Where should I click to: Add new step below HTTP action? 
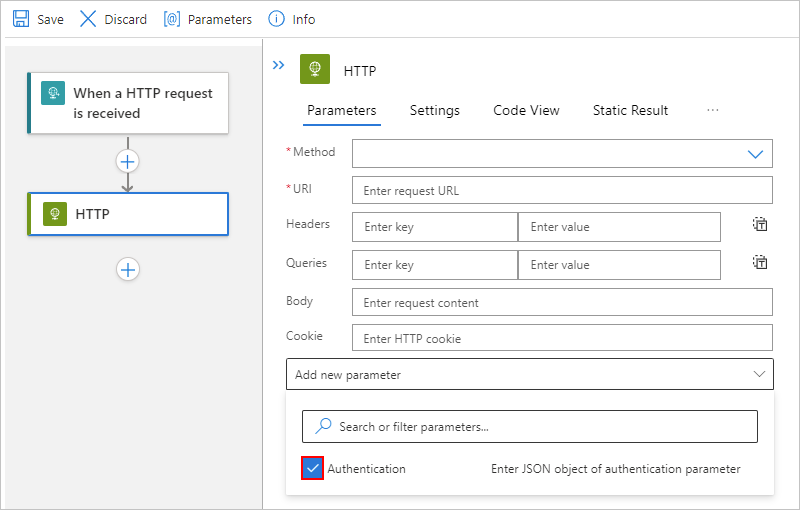pos(128,269)
